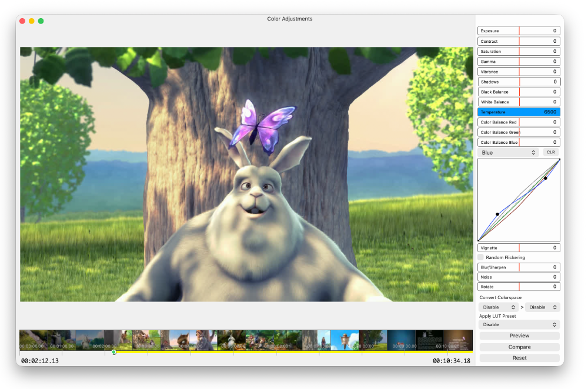Click the current timecode 00:02:12.13

40,361
